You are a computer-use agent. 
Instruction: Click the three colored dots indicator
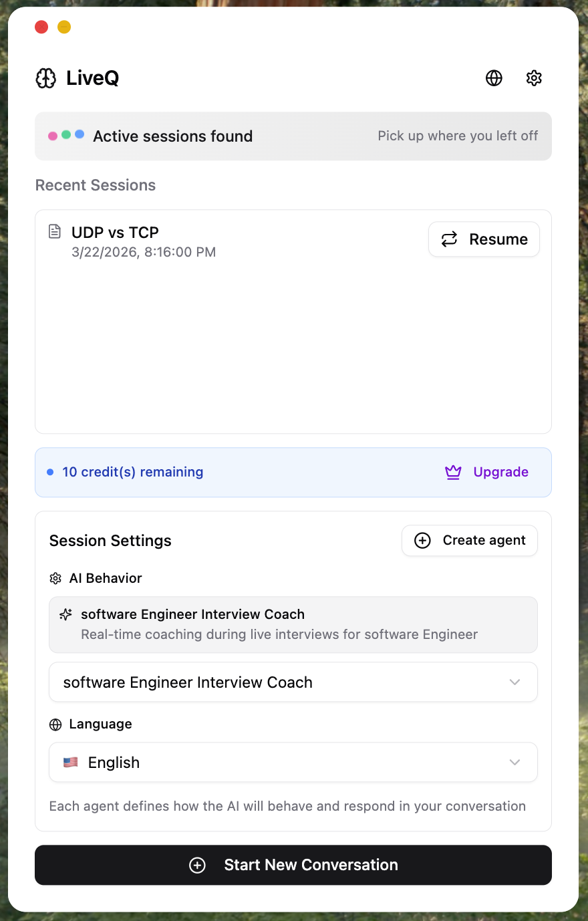pyautogui.click(x=66, y=135)
